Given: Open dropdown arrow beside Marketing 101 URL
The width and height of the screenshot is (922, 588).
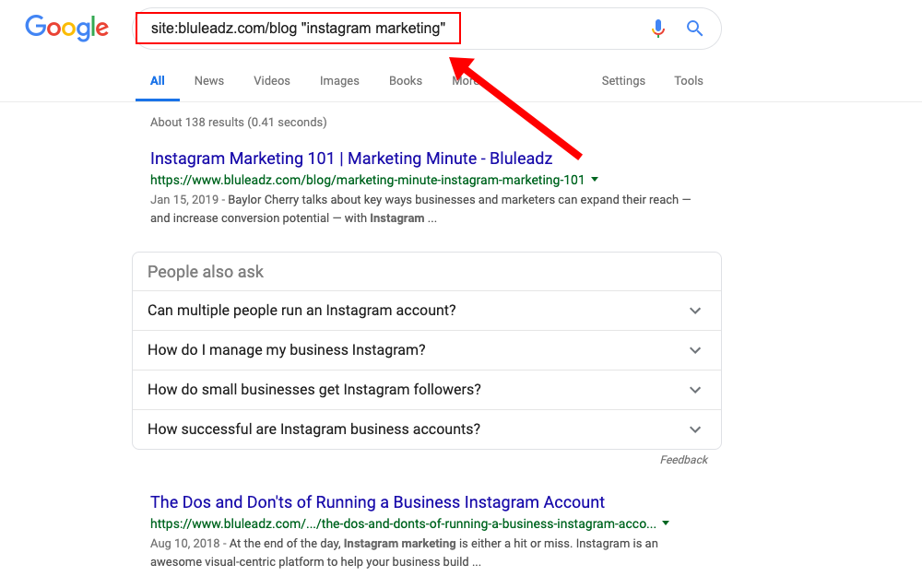Looking at the screenshot, I should pos(595,180).
